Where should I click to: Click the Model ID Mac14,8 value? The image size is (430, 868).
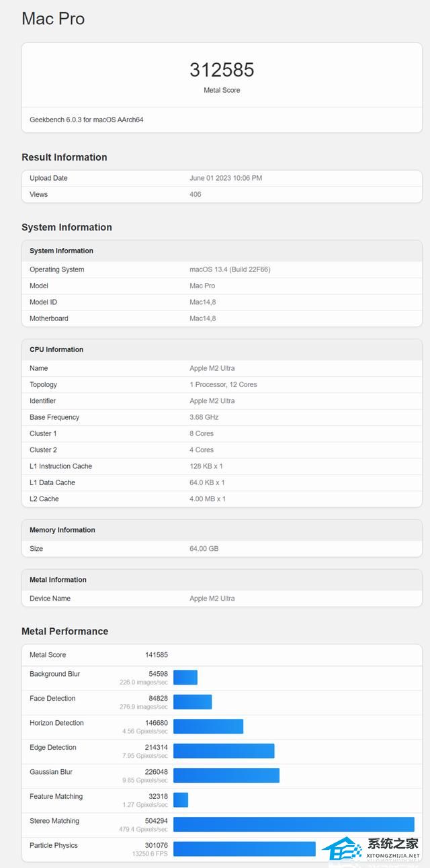203,302
